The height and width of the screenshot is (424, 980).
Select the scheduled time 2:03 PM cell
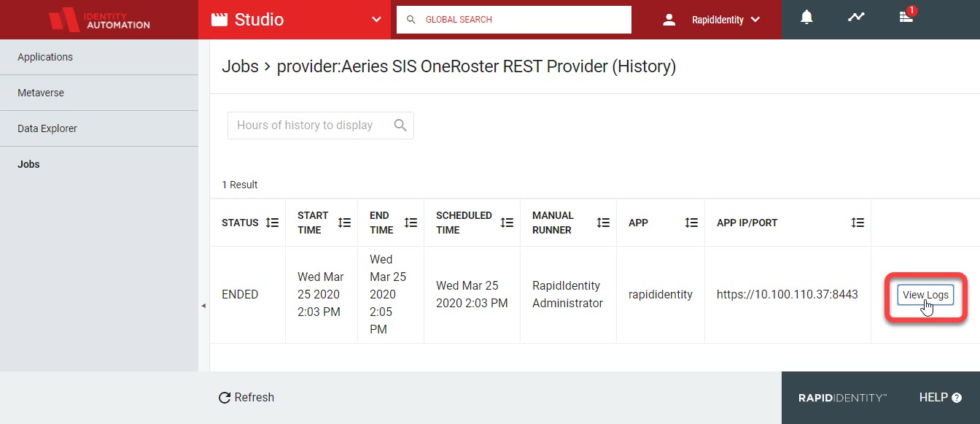tap(472, 295)
